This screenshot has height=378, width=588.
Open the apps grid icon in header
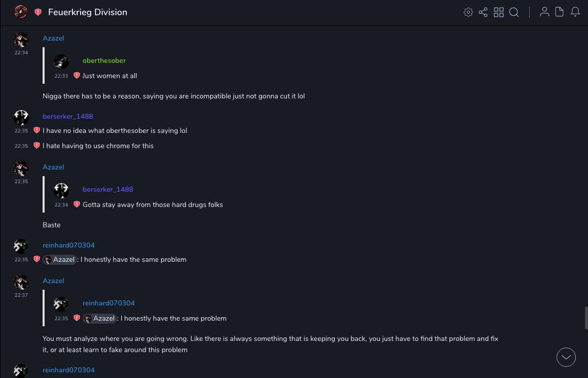[x=499, y=12]
